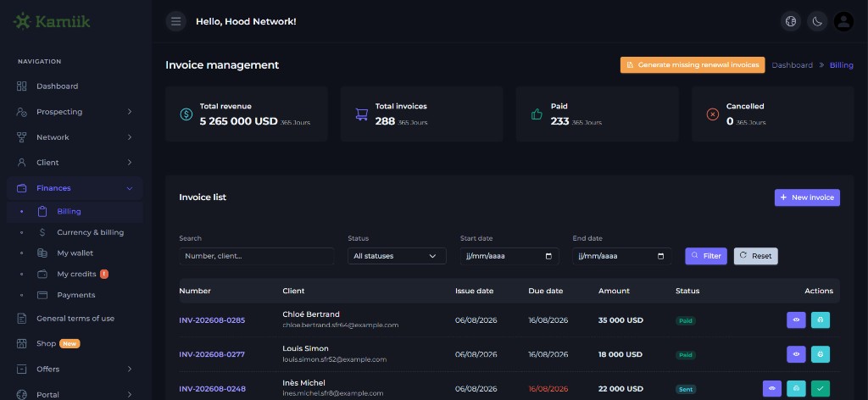Click the Finances wallet icon

pos(21,188)
